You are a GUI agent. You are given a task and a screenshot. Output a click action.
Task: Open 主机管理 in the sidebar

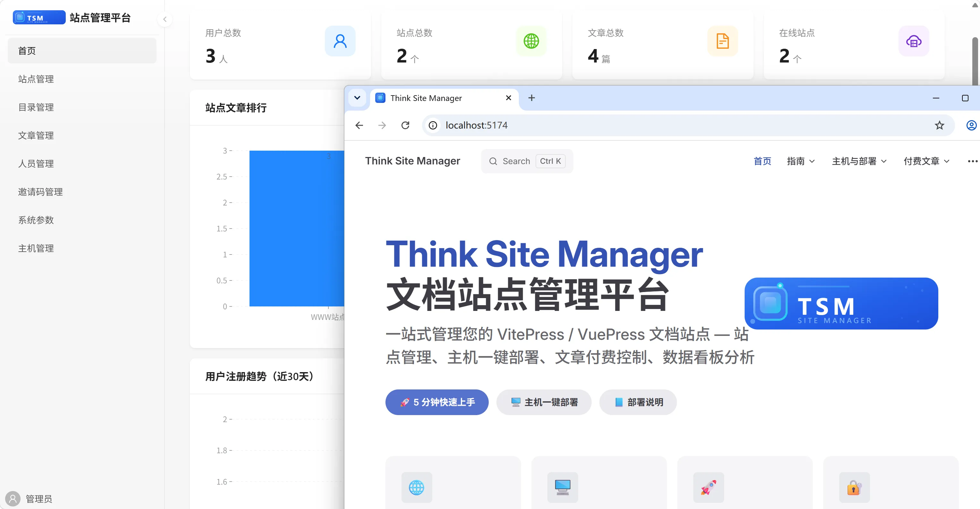[82, 248]
